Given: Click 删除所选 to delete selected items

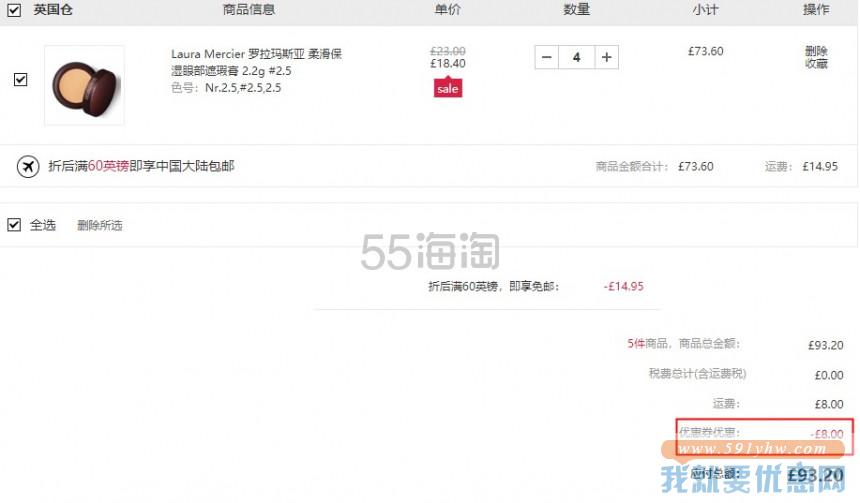Looking at the screenshot, I should [100, 225].
